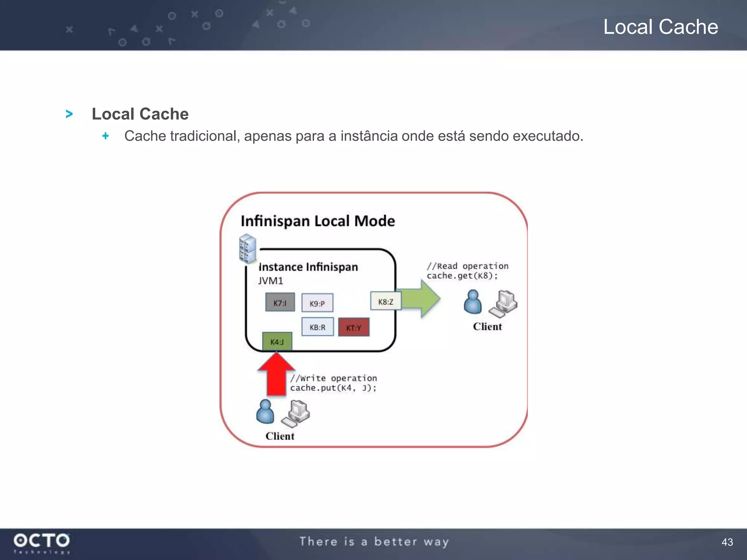Select the KB:R cache entry box
This screenshot has height=560, width=747.
[317, 327]
